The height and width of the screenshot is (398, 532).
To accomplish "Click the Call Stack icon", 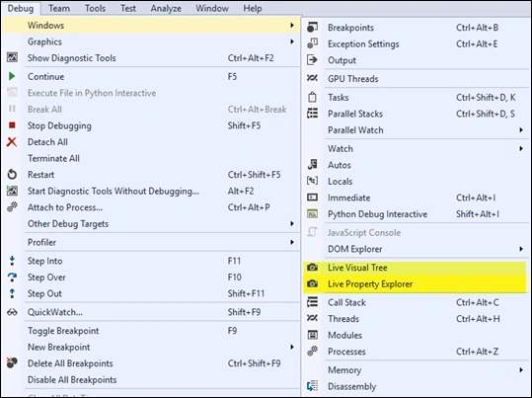I will [312, 302].
